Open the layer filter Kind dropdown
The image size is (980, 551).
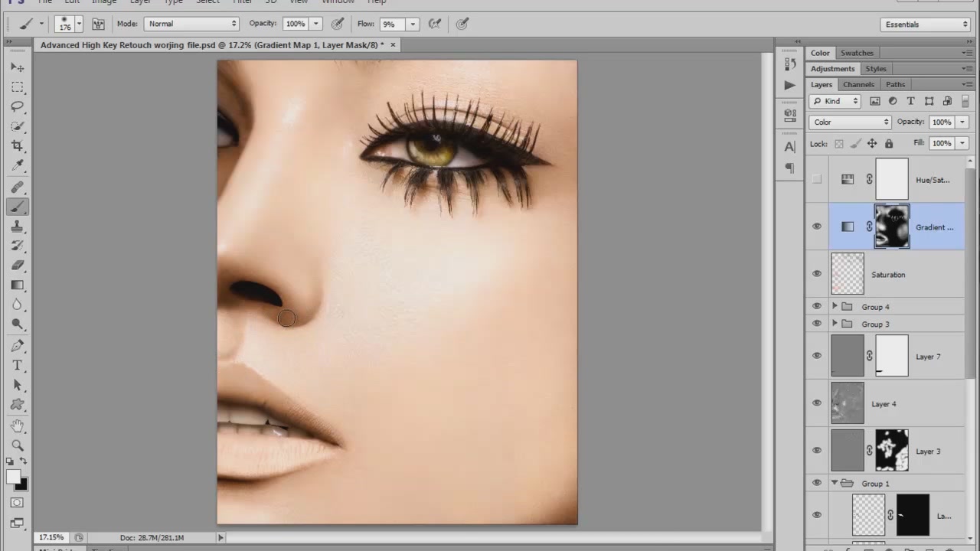835,101
